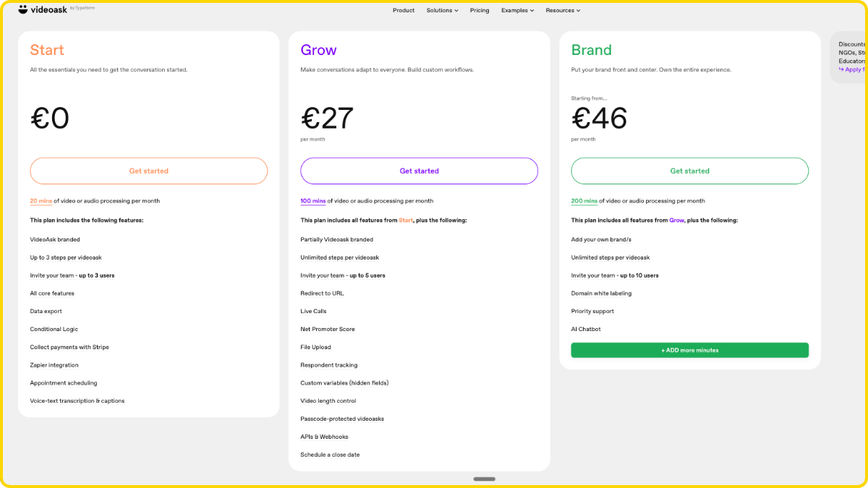This screenshot has height=488, width=868.
Task: Click the arrow icon beside the Apply link
Action: coord(843,69)
